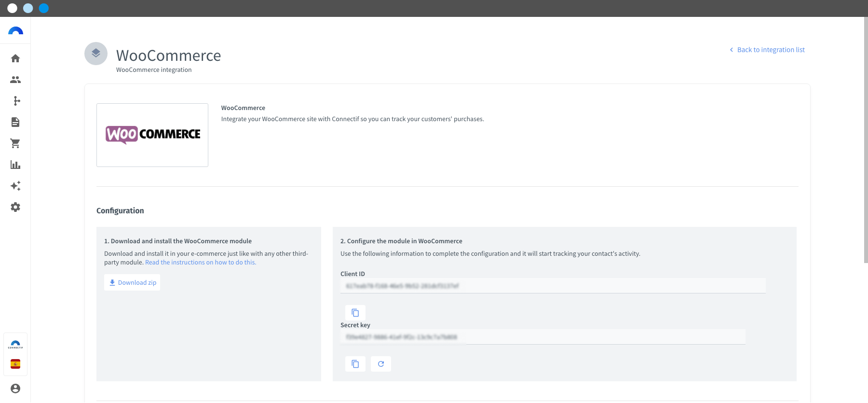Copy the Client ID value

coord(355,313)
